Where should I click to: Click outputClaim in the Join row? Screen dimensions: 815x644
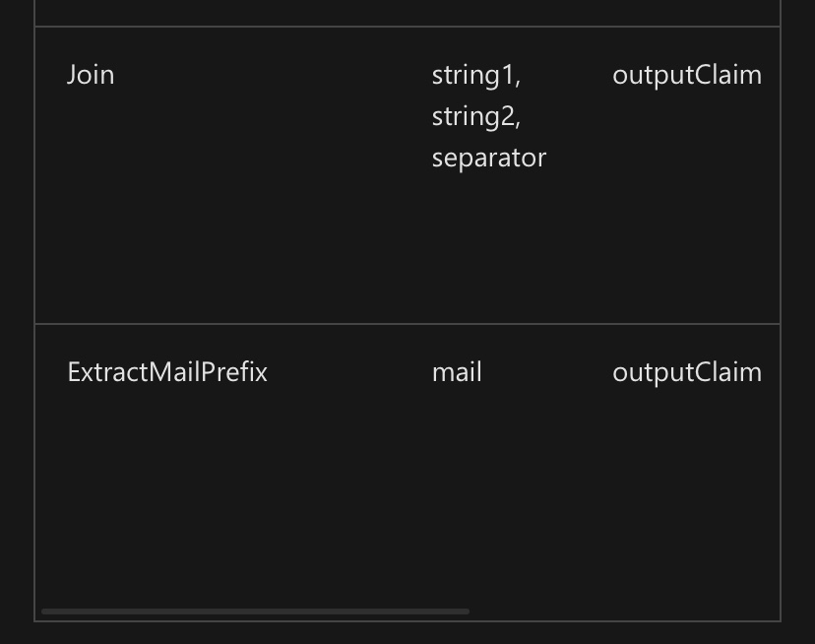pyautogui.click(x=686, y=75)
